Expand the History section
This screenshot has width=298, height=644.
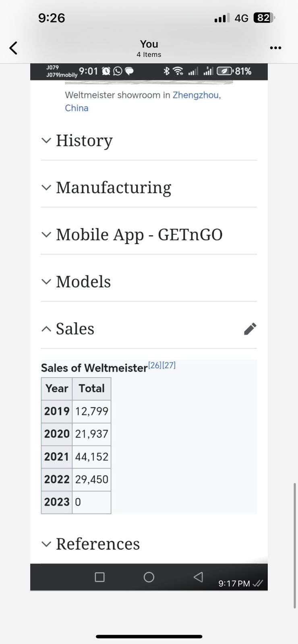[84, 140]
